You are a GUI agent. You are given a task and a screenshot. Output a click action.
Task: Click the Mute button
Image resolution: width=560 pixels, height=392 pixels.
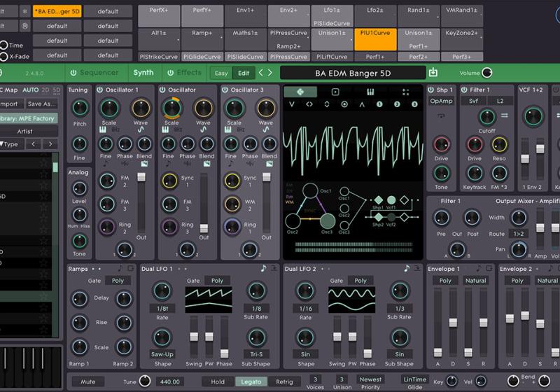point(87,381)
